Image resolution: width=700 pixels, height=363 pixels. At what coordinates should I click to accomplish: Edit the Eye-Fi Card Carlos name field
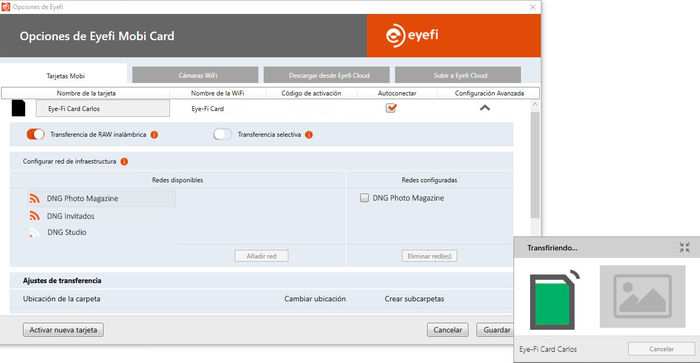click(103, 108)
